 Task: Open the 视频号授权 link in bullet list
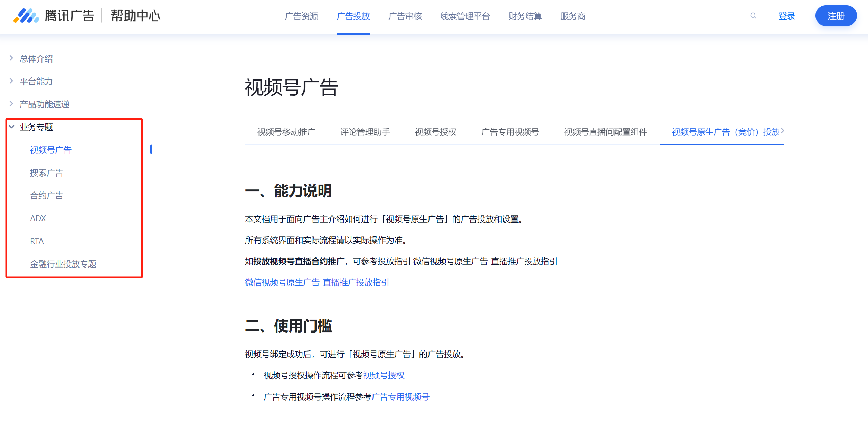(384, 375)
